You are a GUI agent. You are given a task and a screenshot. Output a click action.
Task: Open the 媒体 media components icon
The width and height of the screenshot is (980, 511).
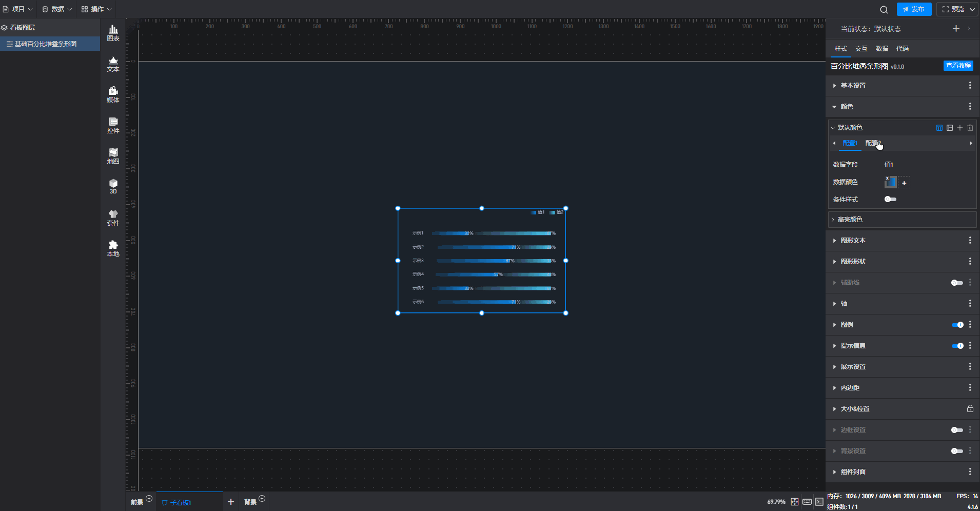(113, 94)
